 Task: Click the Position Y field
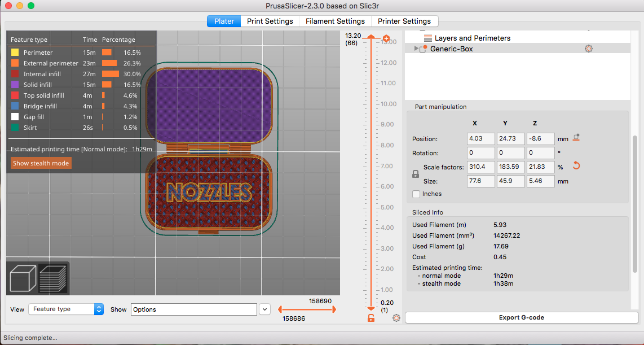(510, 138)
